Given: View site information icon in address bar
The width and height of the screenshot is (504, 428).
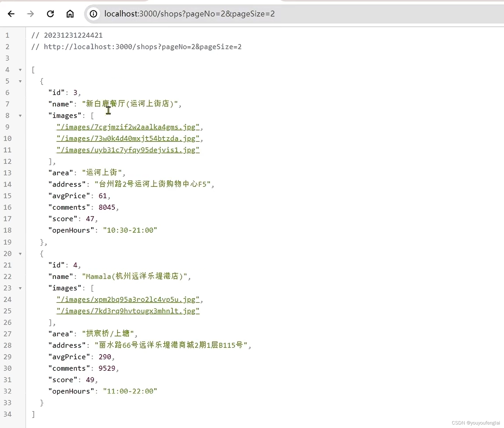Looking at the screenshot, I should (x=93, y=14).
